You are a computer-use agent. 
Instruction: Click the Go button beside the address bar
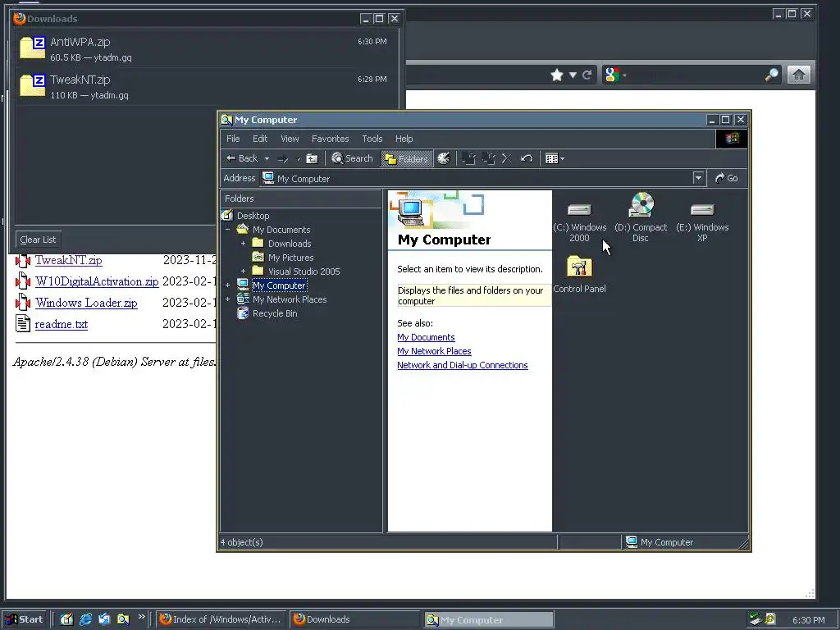pyautogui.click(x=727, y=178)
